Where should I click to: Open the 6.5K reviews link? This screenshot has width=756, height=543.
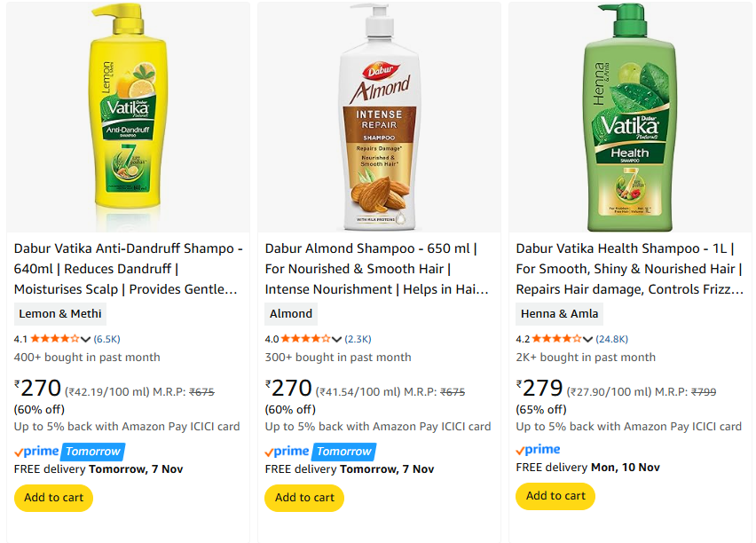(107, 339)
